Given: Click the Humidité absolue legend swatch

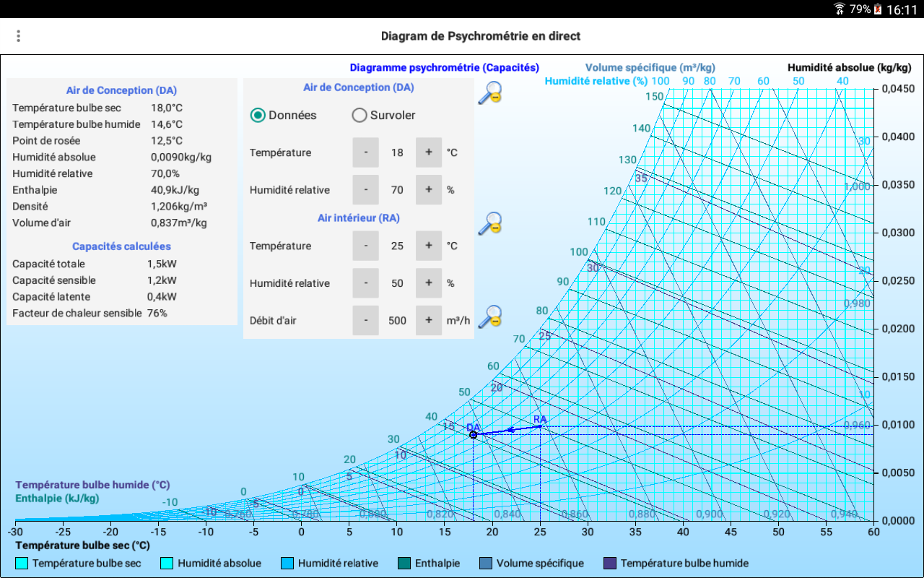Looking at the screenshot, I should tap(167, 564).
